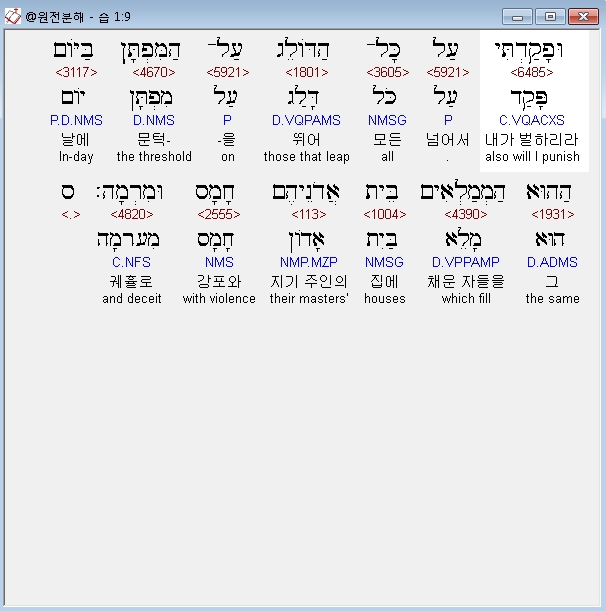This screenshot has height=611, width=606.
Task: Click the Korean gloss 강포와
Action: coord(219,281)
